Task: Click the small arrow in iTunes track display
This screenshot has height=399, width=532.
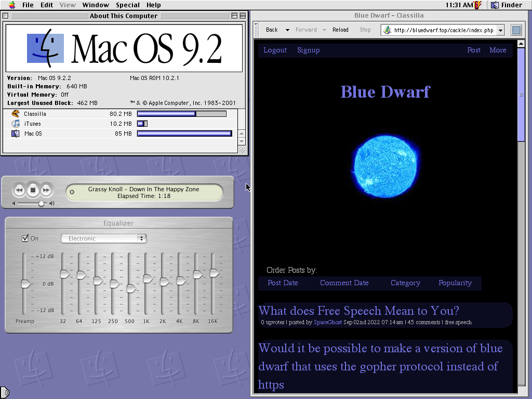Action: 72,192
